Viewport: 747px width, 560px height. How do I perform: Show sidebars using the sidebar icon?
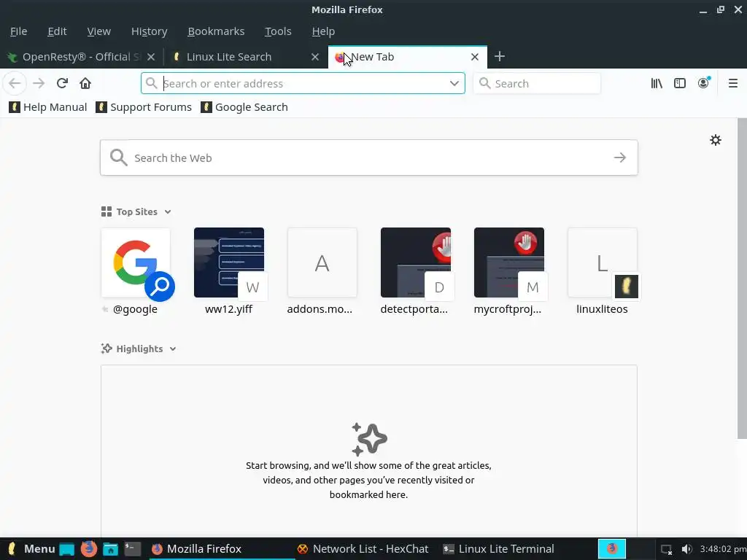(680, 83)
